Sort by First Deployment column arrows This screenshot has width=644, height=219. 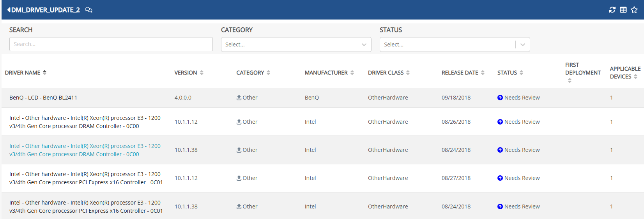point(570,80)
